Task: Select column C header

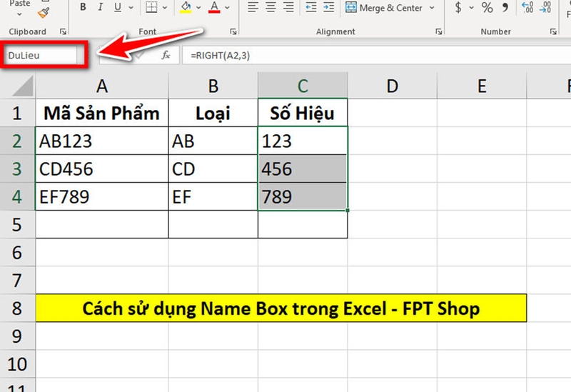Action: (303, 86)
